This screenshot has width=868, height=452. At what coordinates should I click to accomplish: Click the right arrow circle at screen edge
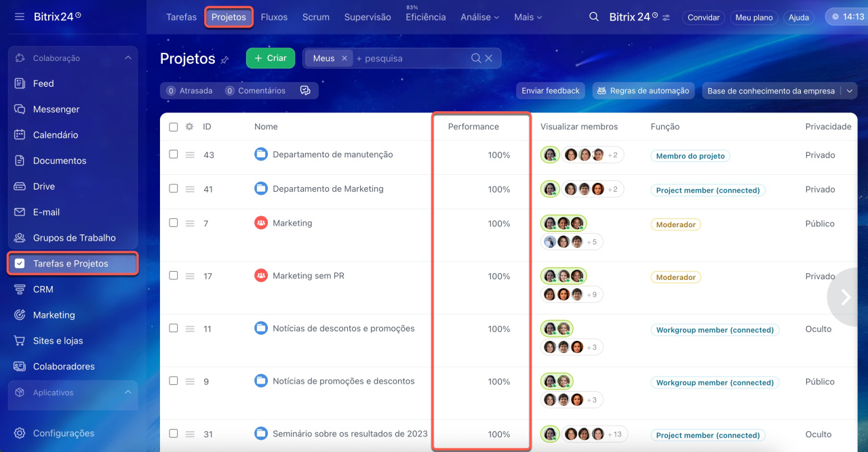(x=846, y=297)
